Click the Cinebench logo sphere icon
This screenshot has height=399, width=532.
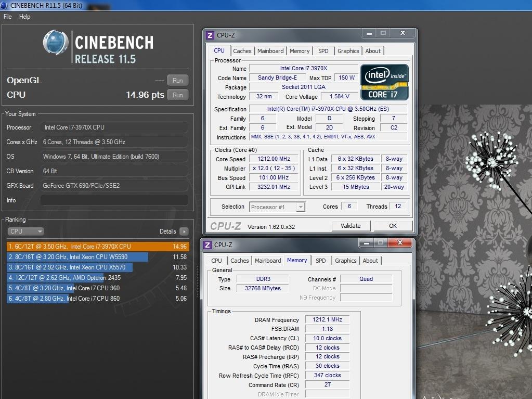56,43
